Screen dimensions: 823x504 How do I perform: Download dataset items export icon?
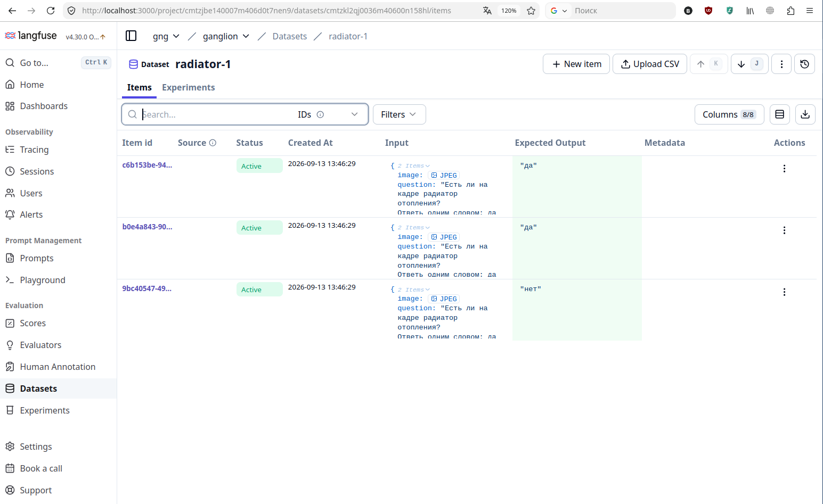(x=805, y=114)
